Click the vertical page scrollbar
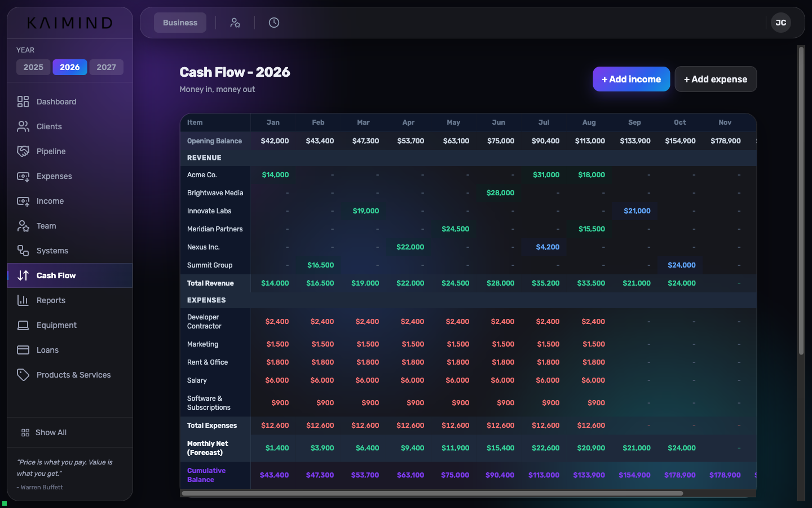 [801, 200]
